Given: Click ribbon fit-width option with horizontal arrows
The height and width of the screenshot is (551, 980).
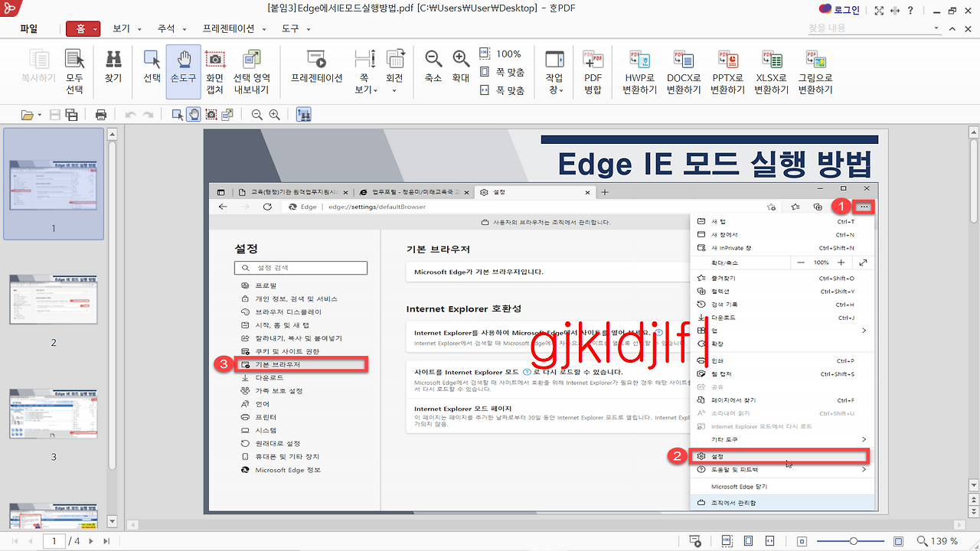Looking at the screenshot, I should coord(502,90).
